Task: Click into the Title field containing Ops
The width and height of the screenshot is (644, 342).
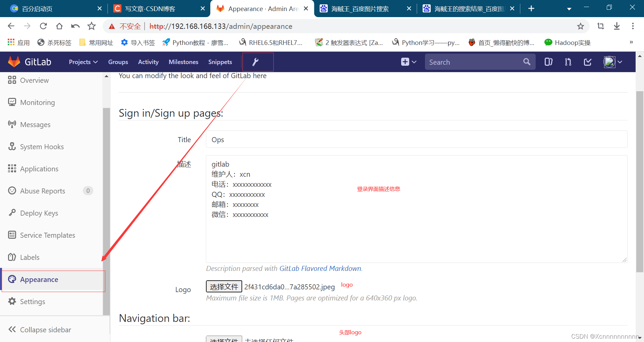Action: pos(417,139)
